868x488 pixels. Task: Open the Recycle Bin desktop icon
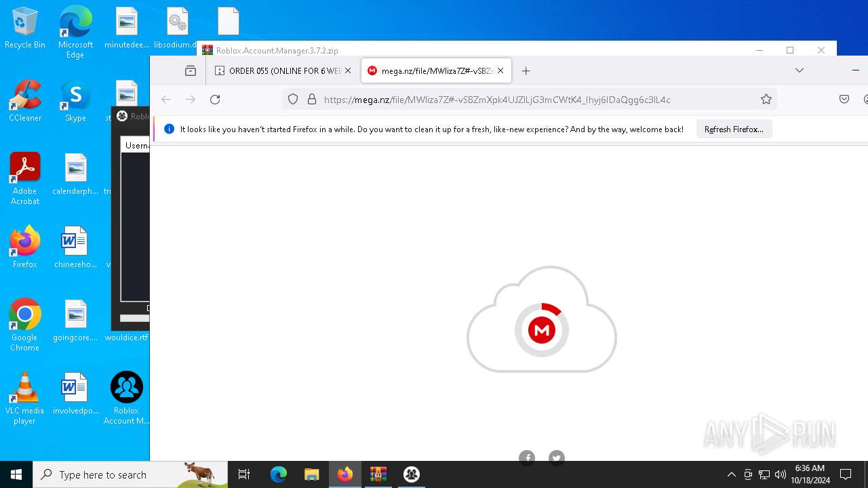tap(24, 28)
